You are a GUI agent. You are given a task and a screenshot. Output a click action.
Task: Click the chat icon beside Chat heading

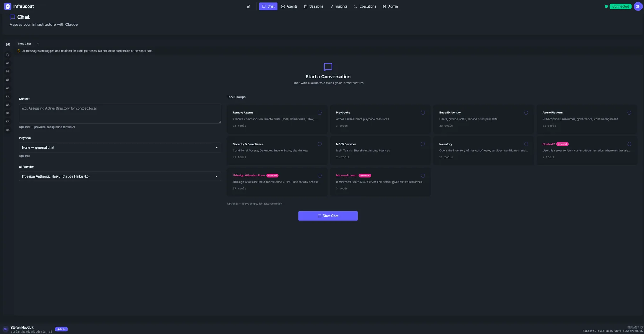point(13,17)
